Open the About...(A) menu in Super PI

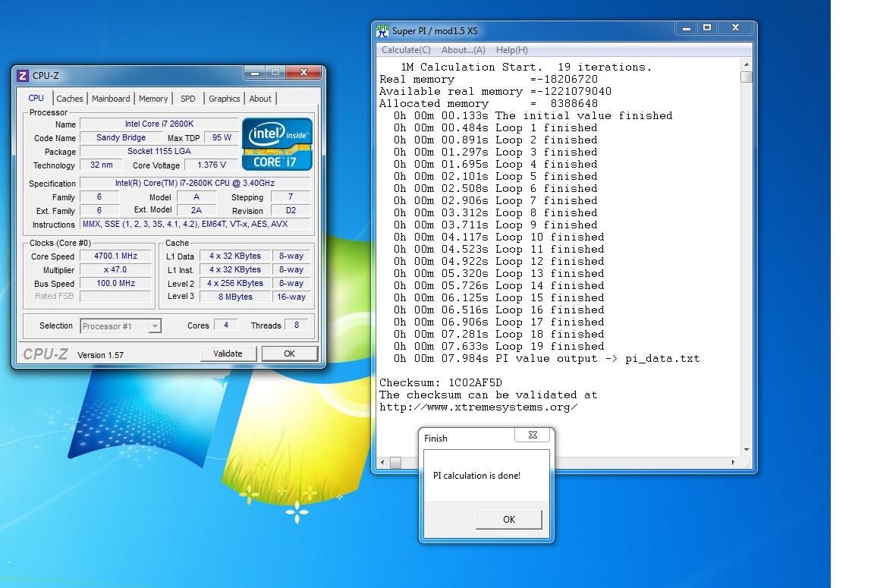coord(464,50)
